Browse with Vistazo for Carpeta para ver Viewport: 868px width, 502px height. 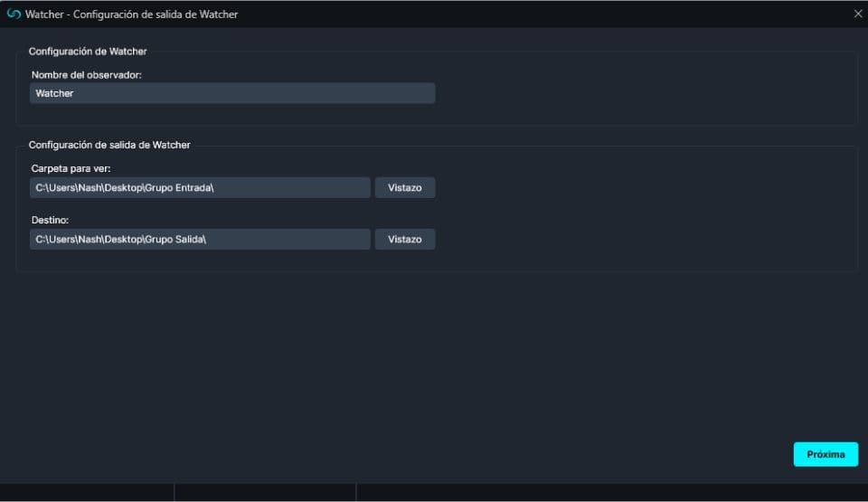click(x=405, y=188)
